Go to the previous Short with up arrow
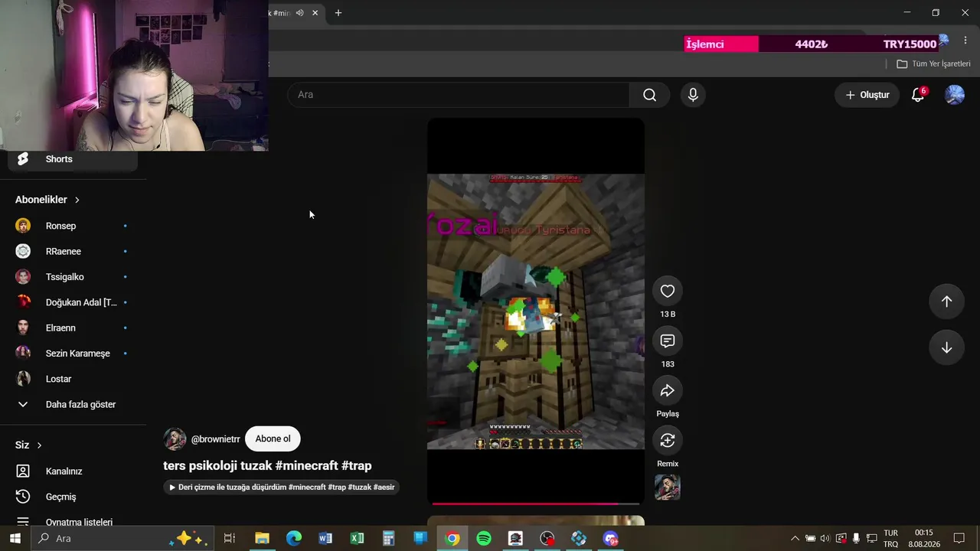The image size is (980, 551). (x=946, y=302)
